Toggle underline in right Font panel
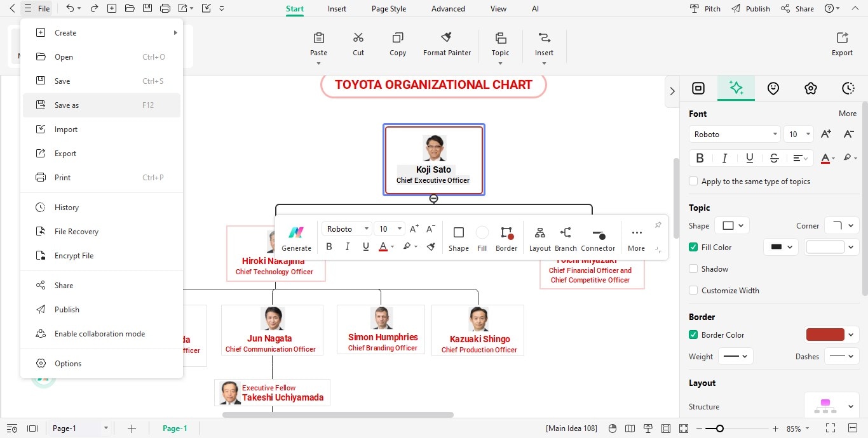Image resolution: width=868 pixels, height=438 pixels. (x=749, y=158)
